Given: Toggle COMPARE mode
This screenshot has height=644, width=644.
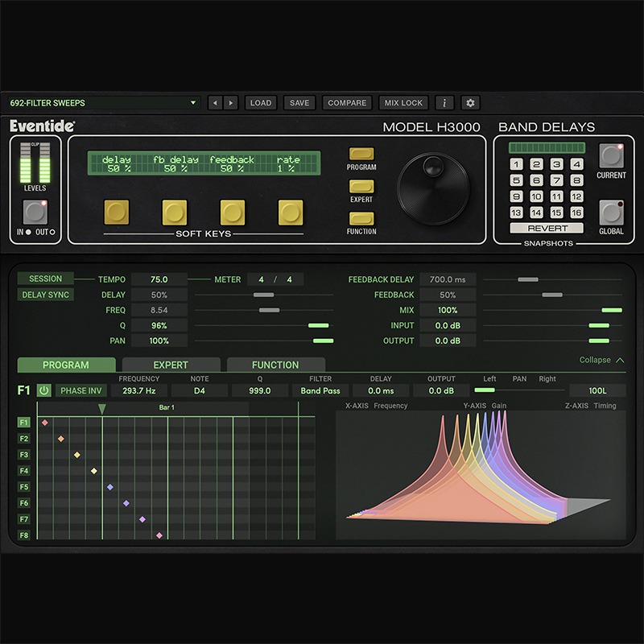Looking at the screenshot, I should point(347,103).
